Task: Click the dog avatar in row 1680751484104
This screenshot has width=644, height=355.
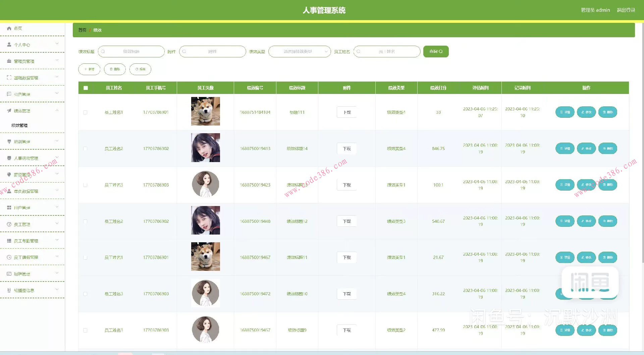Action: click(x=206, y=111)
